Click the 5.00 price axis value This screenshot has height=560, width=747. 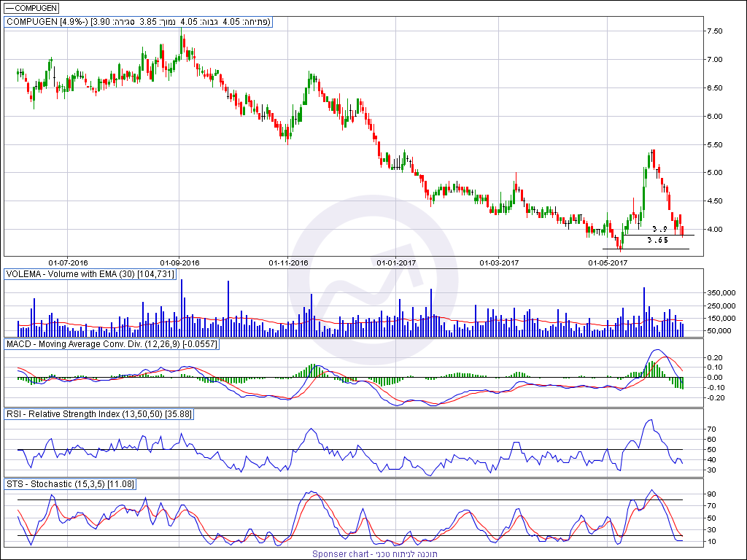click(715, 173)
